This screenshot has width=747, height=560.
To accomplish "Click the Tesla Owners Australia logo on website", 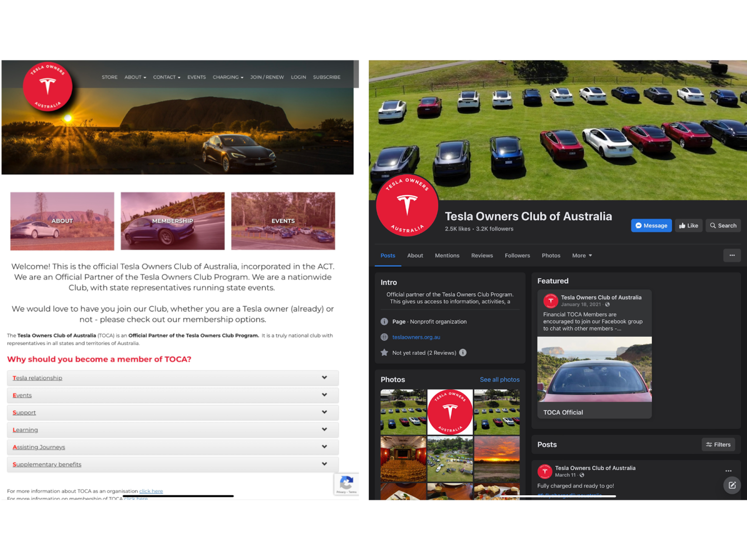I will click(x=48, y=87).
